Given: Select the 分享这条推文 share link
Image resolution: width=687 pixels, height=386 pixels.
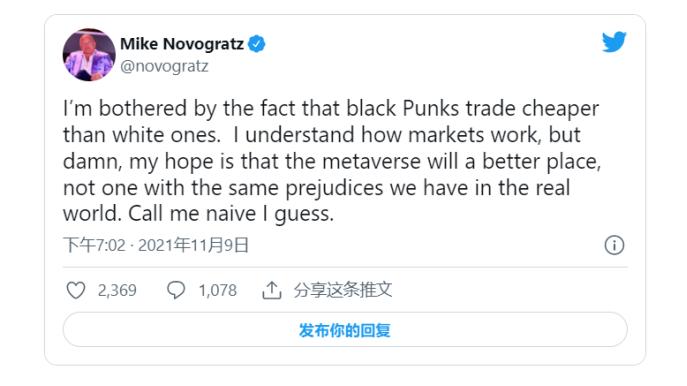Looking at the screenshot, I should tap(343, 290).
